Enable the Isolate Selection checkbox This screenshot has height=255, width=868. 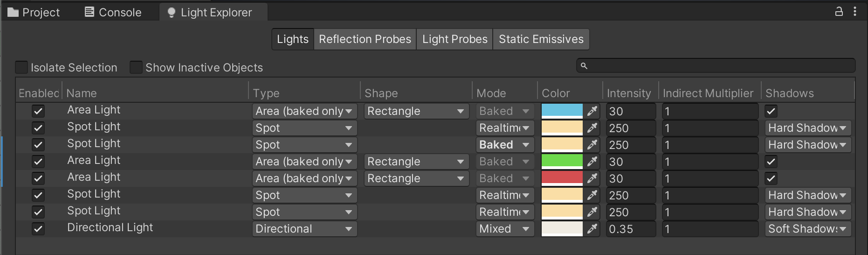point(21,68)
